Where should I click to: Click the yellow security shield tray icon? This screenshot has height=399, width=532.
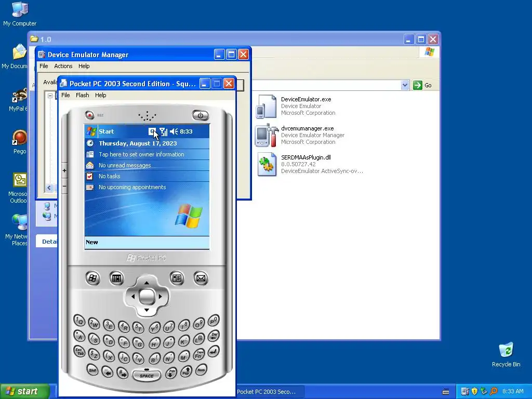point(474,392)
